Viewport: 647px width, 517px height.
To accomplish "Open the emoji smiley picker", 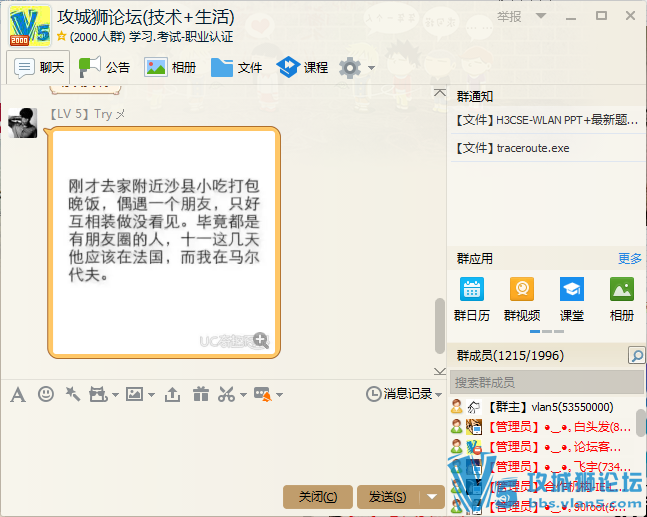I will tap(45, 394).
